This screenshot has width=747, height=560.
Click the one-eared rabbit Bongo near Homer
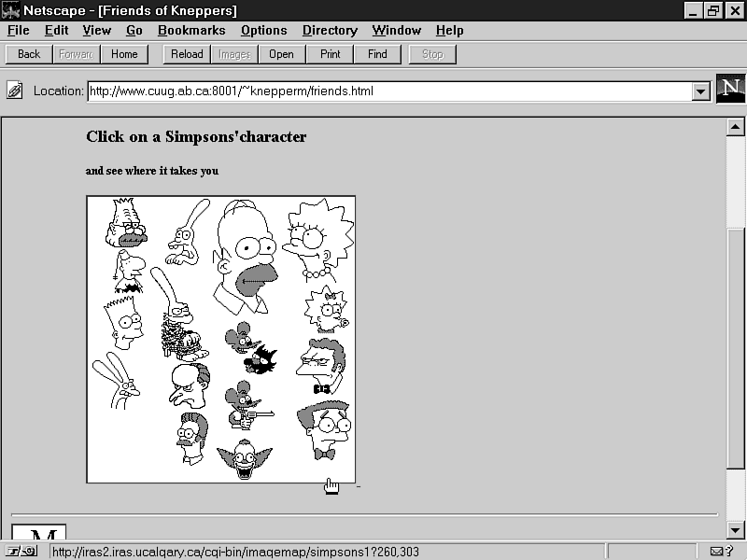point(187,233)
